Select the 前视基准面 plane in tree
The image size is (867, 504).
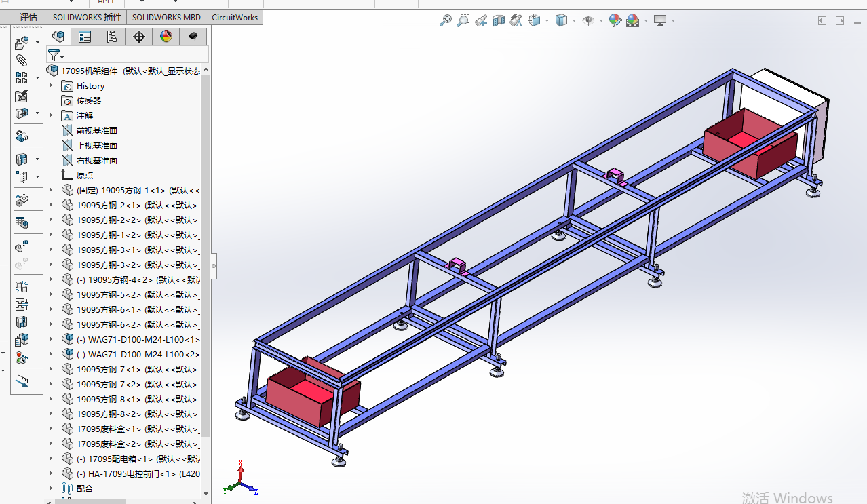click(x=97, y=131)
